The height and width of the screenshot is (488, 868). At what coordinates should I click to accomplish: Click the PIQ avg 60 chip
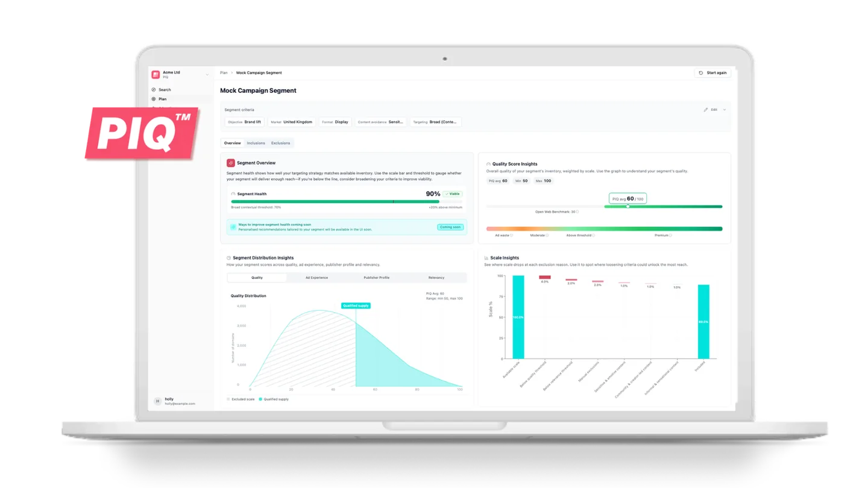point(498,181)
